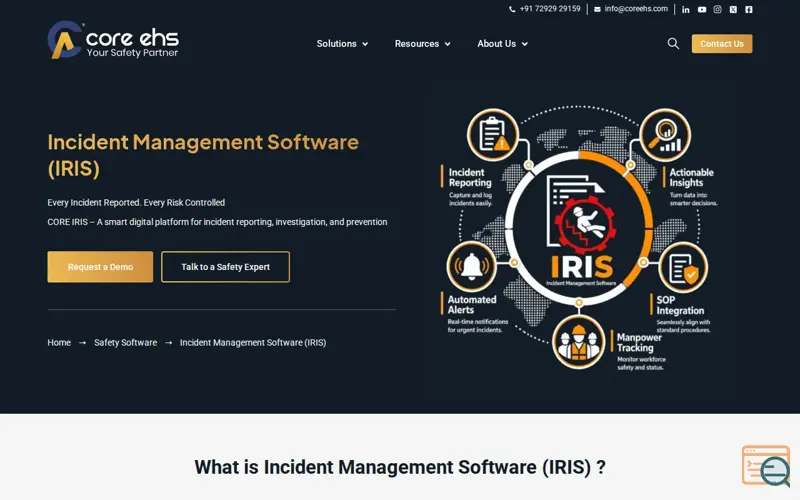The height and width of the screenshot is (500, 800).
Task: Click the 'Manpower Tracking' label text
Action: click(x=639, y=342)
